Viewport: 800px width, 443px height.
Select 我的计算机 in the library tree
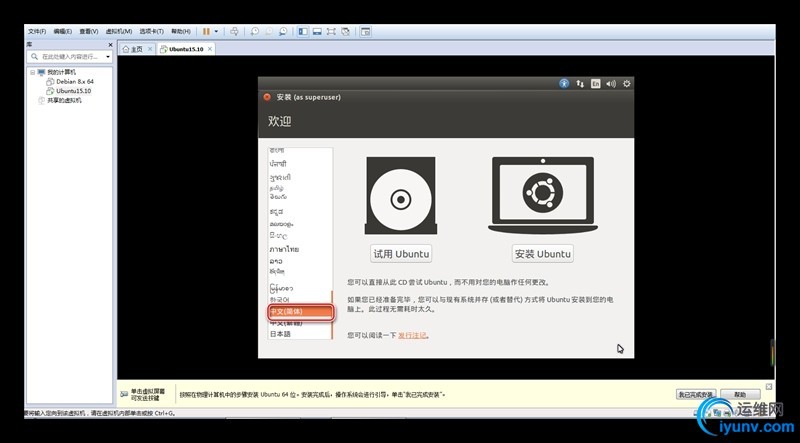(61, 72)
